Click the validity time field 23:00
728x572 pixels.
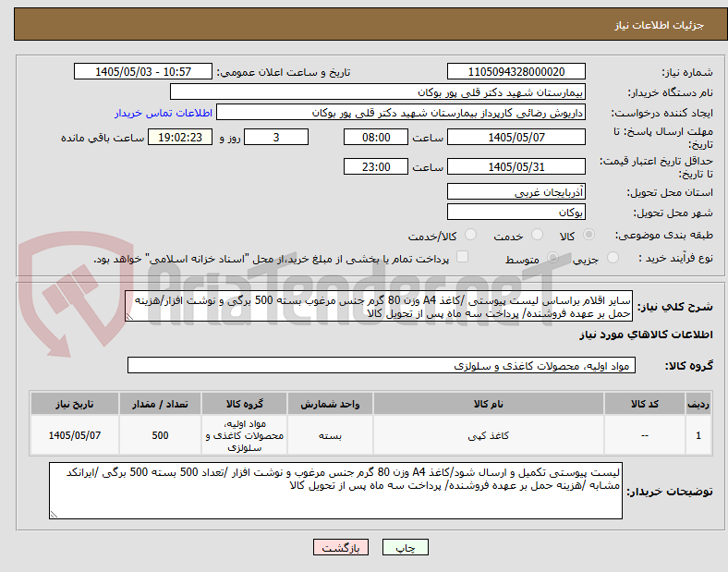pyautogui.click(x=376, y=166)
